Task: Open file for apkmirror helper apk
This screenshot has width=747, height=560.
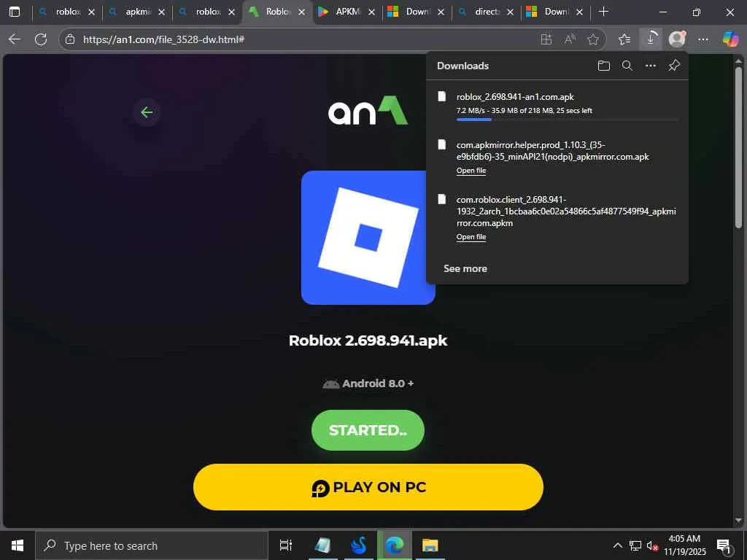Action: pyautogui.click(x=471, y=171)
